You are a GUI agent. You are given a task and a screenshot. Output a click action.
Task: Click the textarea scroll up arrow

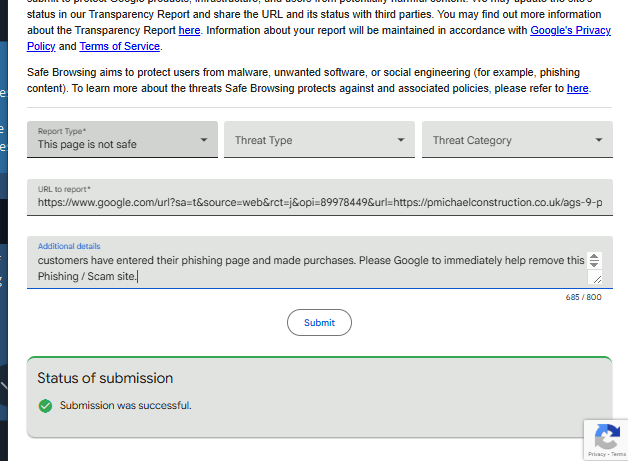click(x=594, y=256)
